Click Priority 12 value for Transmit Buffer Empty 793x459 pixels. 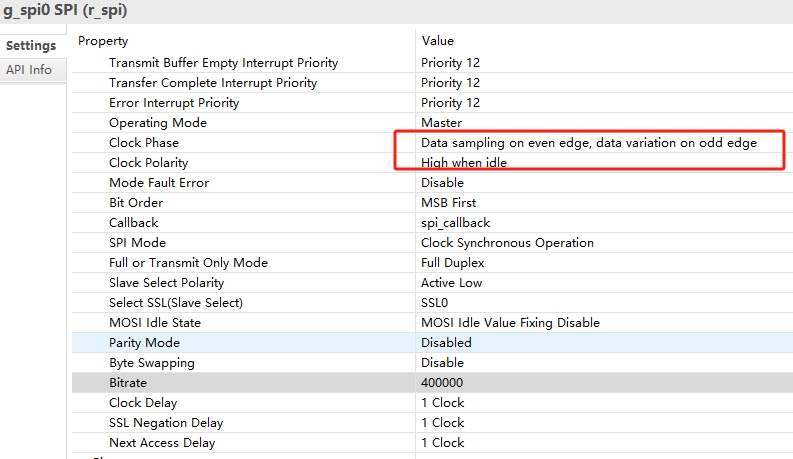point(450,63)
